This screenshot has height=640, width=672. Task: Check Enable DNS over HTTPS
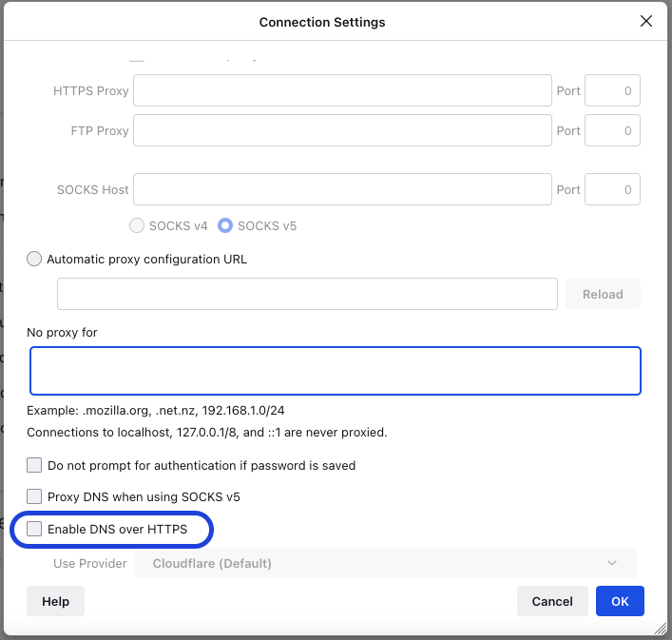click(34, 529)
